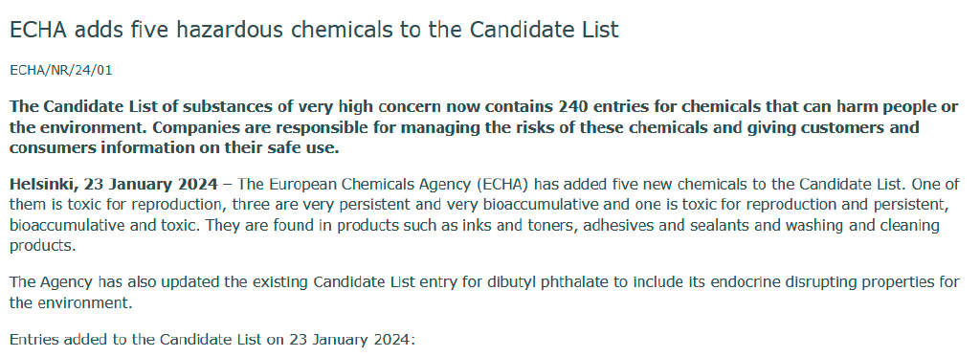Click the line "Entries added to the Candidate List"
The width and height of the screenshot is (980, 357).
point(212,341)
